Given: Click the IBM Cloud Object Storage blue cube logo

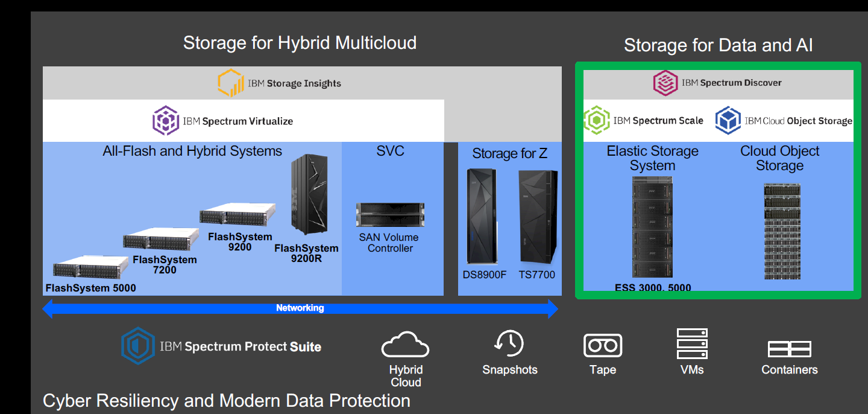Looking at the screenshot, I should click(x=728, y=120).
